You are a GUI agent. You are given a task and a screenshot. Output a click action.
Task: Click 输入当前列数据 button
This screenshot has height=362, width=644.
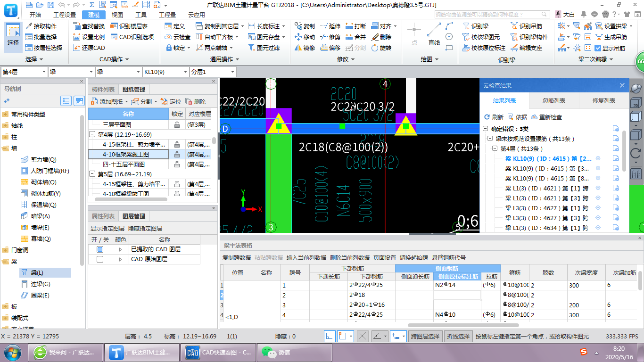click(x=306, y=257)
